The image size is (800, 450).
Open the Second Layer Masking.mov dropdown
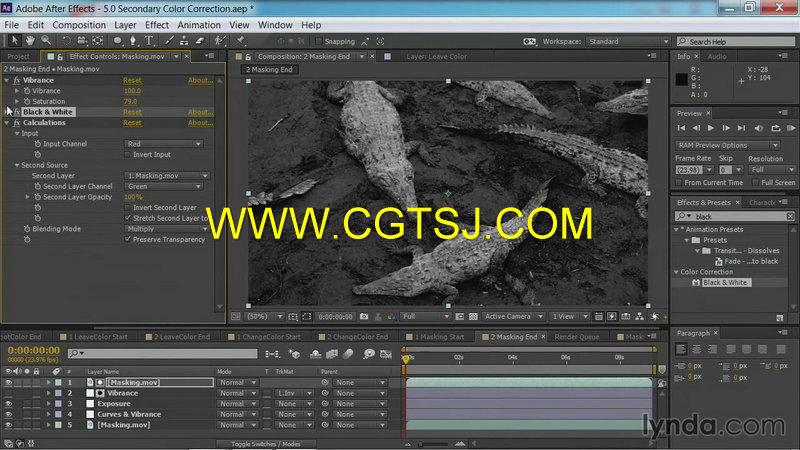[x=167, y=176]
